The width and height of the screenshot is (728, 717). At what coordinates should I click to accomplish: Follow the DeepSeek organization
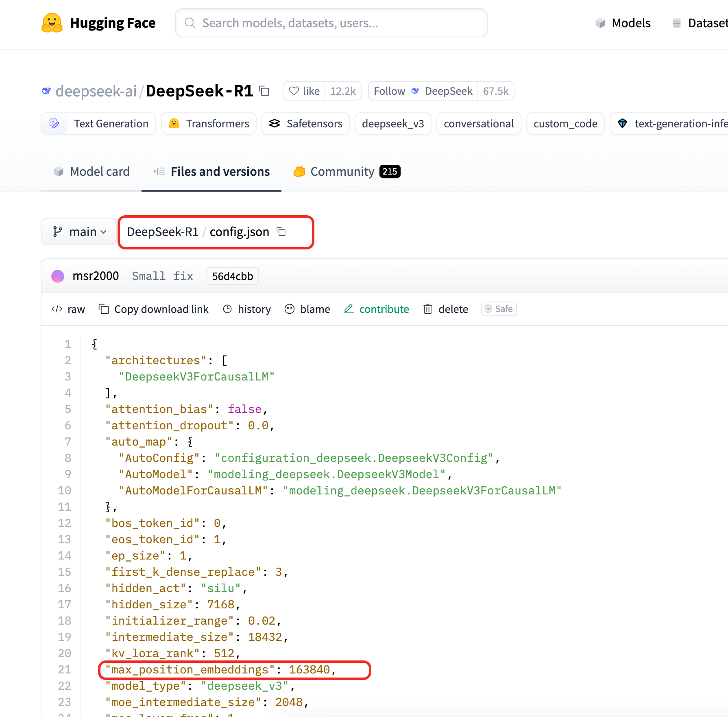[389, 91]
